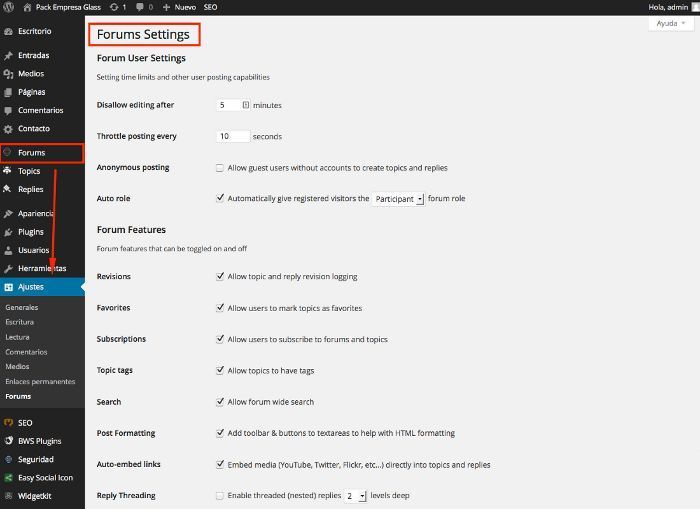Click the Plugins icon in sidebar
Image resolution: width=700 pixels, height=509 pixels.
[x=8, y=232]
